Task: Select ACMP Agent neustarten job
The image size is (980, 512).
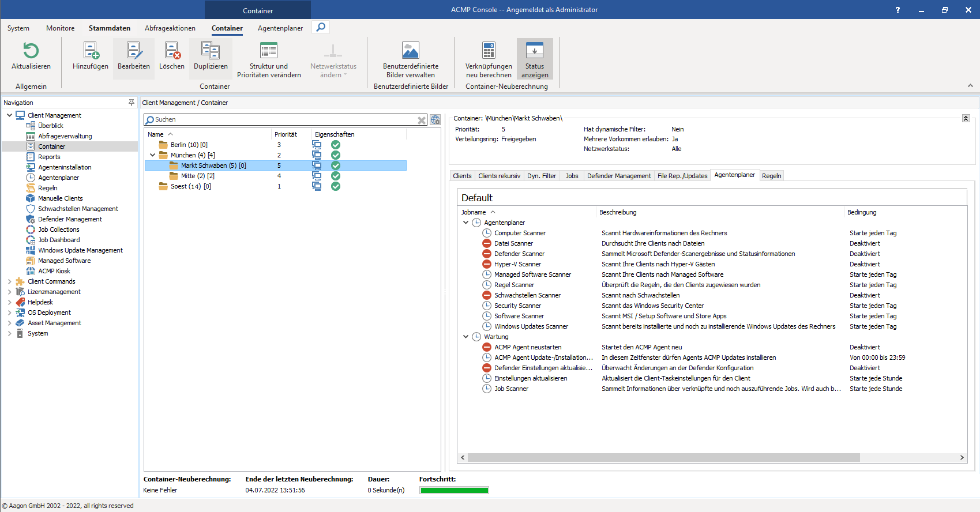Action: coord(528,347)
